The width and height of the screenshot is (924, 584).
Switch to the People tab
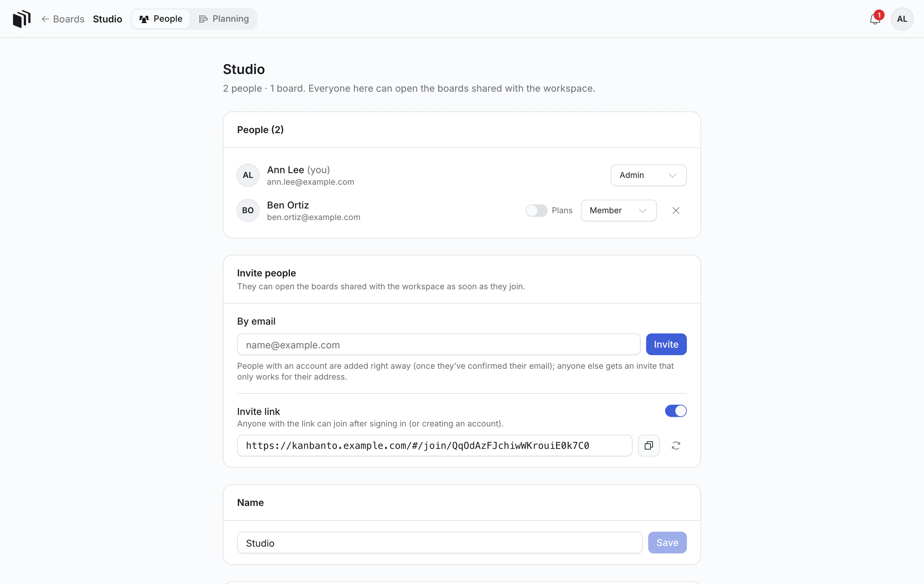pos(161,19)
